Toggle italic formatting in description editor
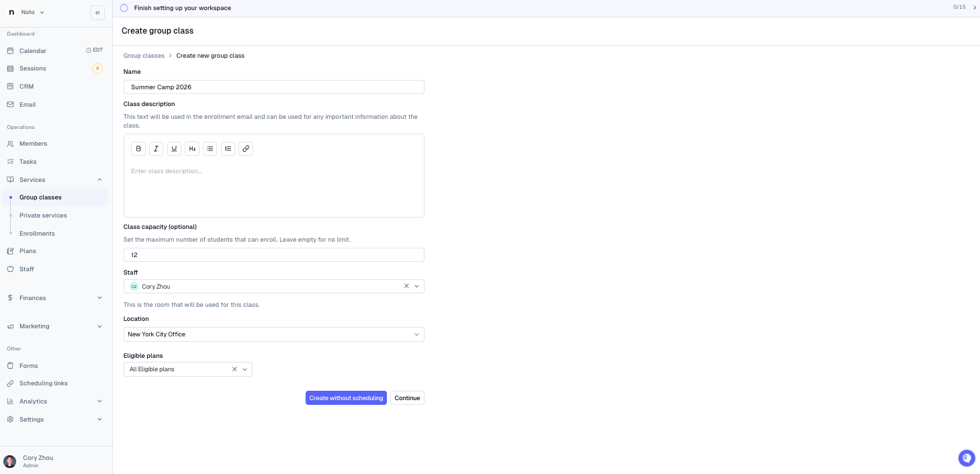 (157, 148)
